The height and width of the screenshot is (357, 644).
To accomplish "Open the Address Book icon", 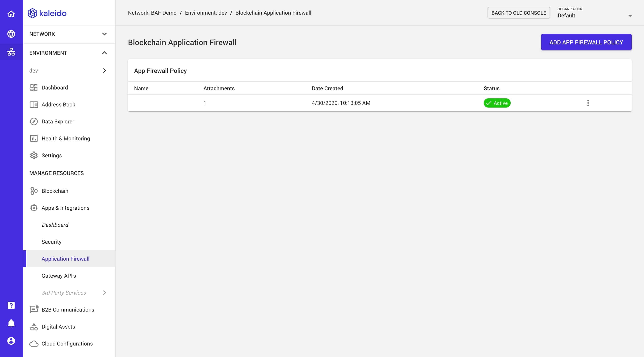I will point(34,104).
